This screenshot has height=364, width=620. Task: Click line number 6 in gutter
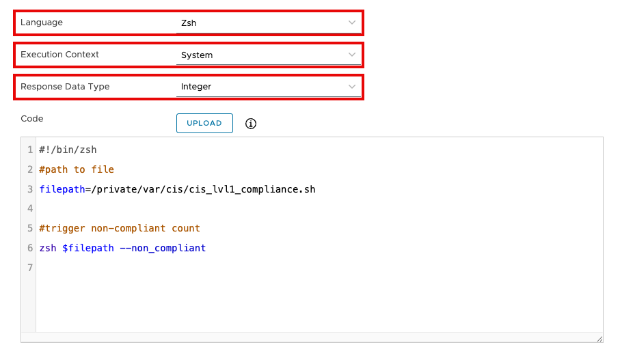[x=30, y=248]
